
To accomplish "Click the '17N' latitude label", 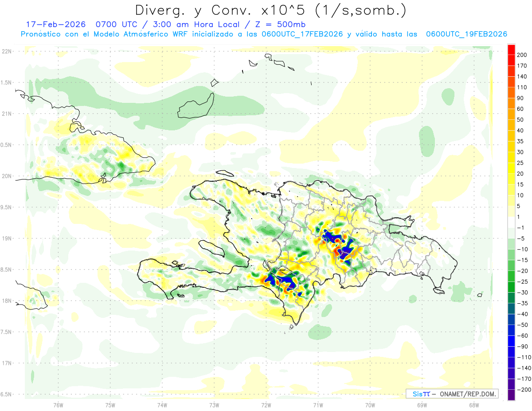I will tap(6, 363).
